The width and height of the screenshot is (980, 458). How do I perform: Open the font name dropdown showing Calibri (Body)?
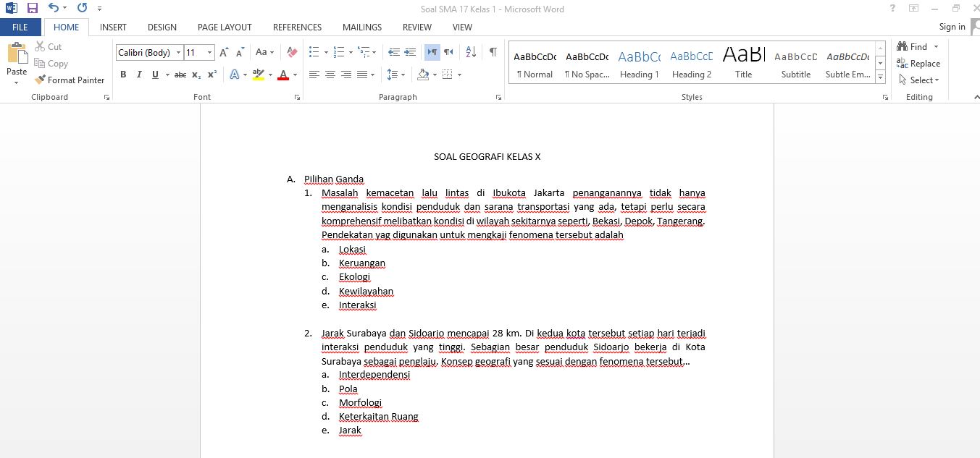(178, 53)
